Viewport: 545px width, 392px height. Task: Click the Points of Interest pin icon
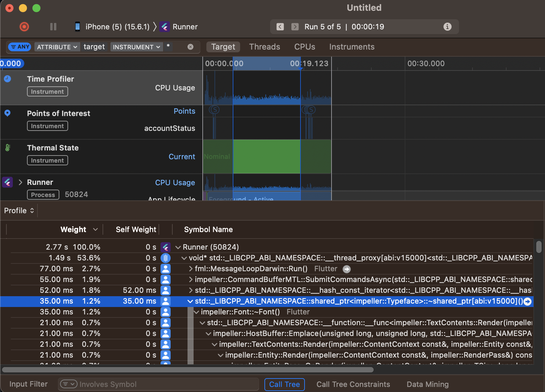click(7, 113)
